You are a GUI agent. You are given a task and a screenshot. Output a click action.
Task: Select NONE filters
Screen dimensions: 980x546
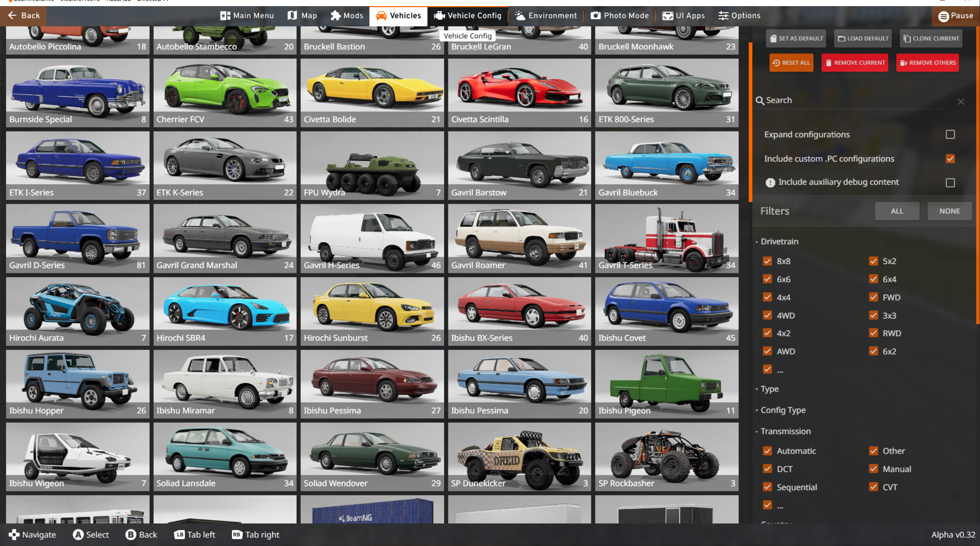pyautogui.click(x=950, y=211)
